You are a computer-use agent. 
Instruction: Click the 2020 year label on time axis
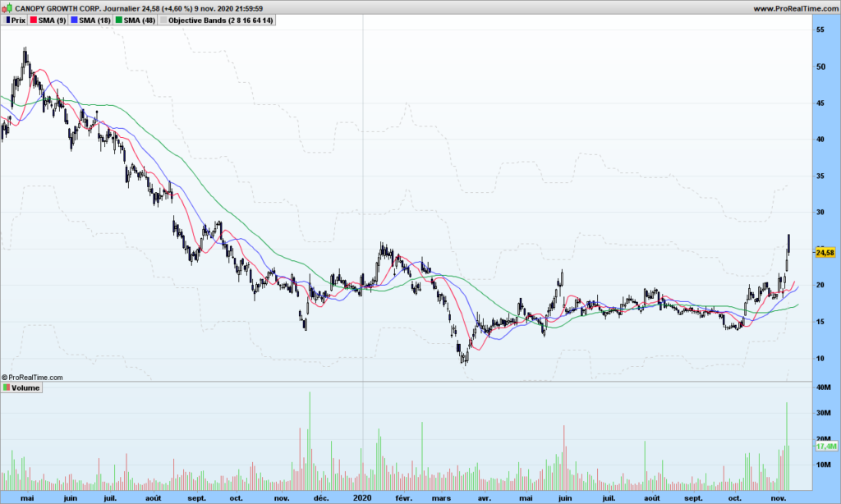(x=362, y=498)
